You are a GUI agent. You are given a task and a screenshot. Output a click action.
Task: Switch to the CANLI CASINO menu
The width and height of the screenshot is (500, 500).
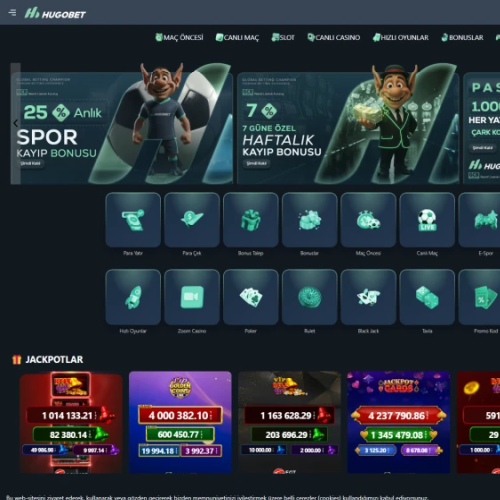tap(334, 37)
